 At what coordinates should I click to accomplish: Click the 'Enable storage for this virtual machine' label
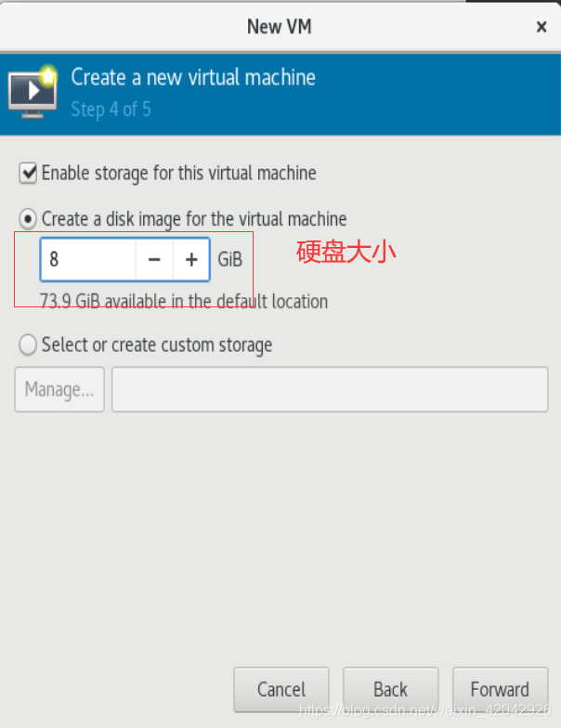[178, 173]
